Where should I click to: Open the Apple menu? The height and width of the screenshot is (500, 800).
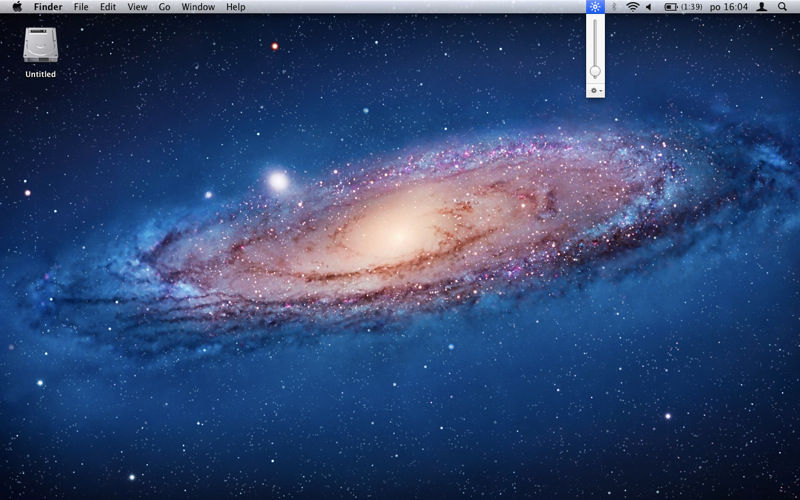click(17, 7)
